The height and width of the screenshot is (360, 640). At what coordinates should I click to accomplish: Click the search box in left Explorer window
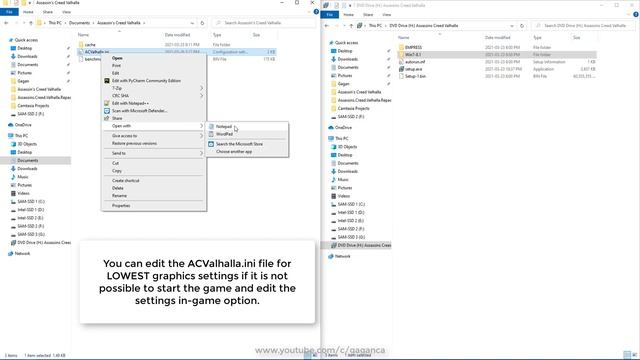(264, 23)
